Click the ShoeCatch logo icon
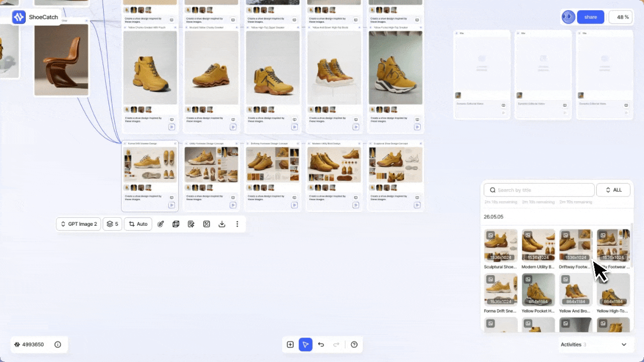This screenshot has width=644, height=362. pyautogui.click(x=19, y=17)
